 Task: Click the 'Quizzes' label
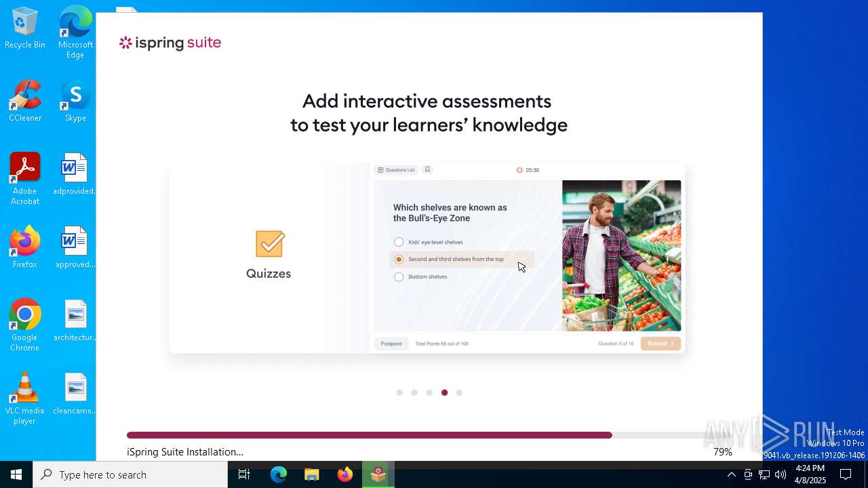(x=269, y=273)
